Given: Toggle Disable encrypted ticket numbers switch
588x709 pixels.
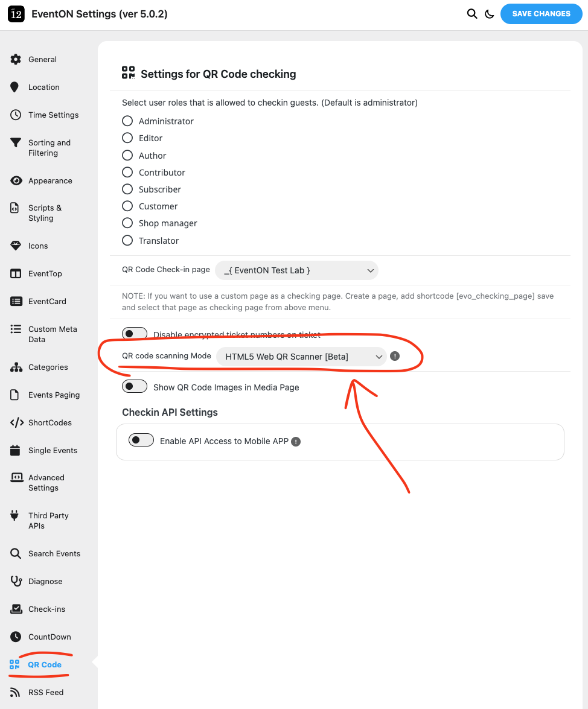Looking at the screenshot, I should tap(135, 334).
